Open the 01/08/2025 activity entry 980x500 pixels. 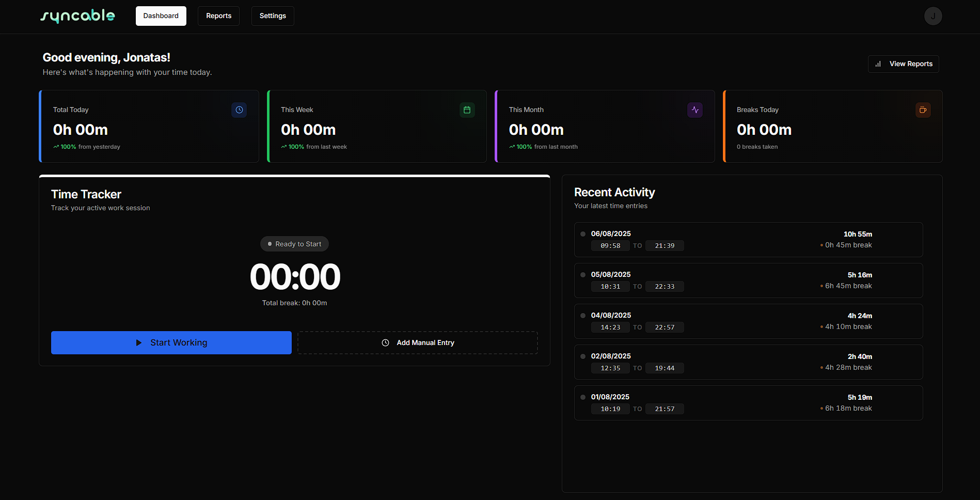(x=748, y=403)
